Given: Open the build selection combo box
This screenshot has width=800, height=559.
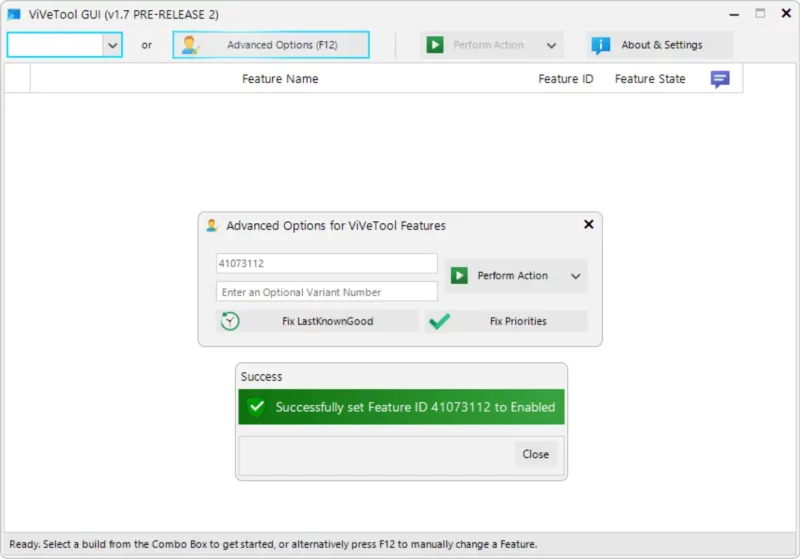Looking at the screenshot, I should (64, 45).
